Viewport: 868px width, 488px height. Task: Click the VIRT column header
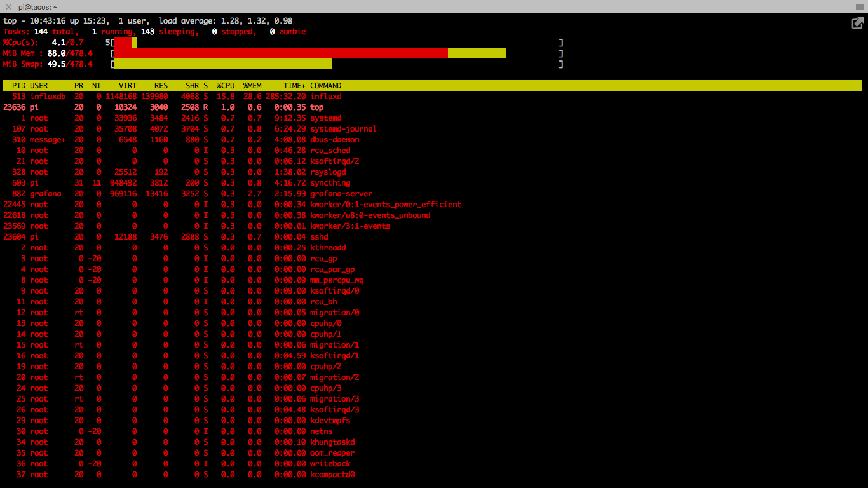point(128,86)
